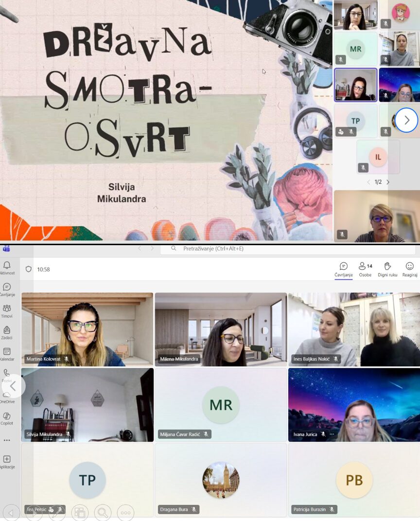Open Zadaci from the left rail

(x=7, y=332)
